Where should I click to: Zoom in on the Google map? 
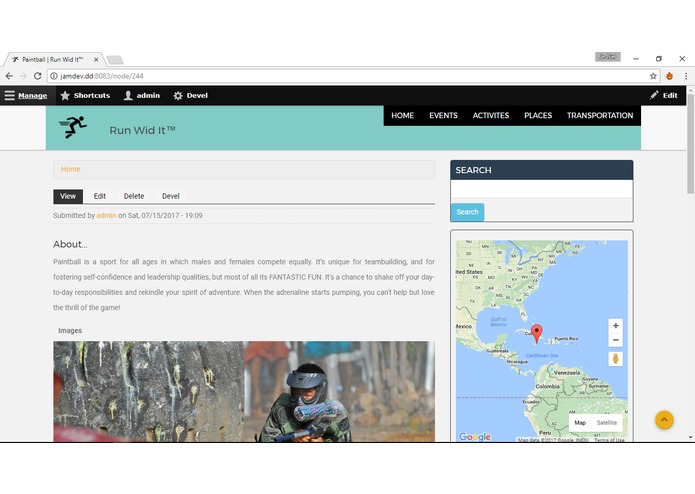616,326
